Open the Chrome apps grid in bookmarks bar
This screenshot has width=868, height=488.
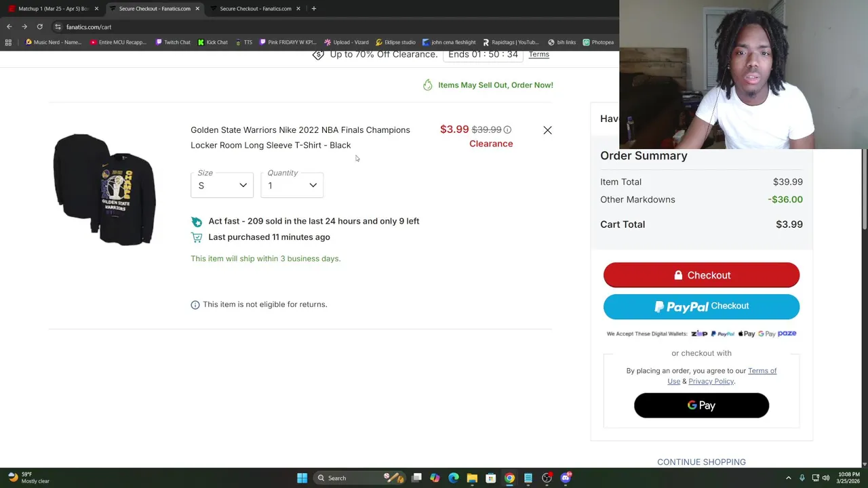tap(8, 42)
